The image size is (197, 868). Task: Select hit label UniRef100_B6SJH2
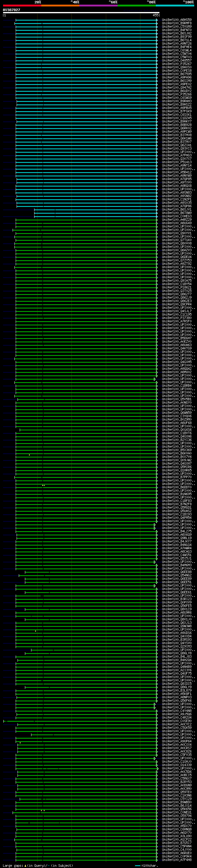(x=177, y=33)
